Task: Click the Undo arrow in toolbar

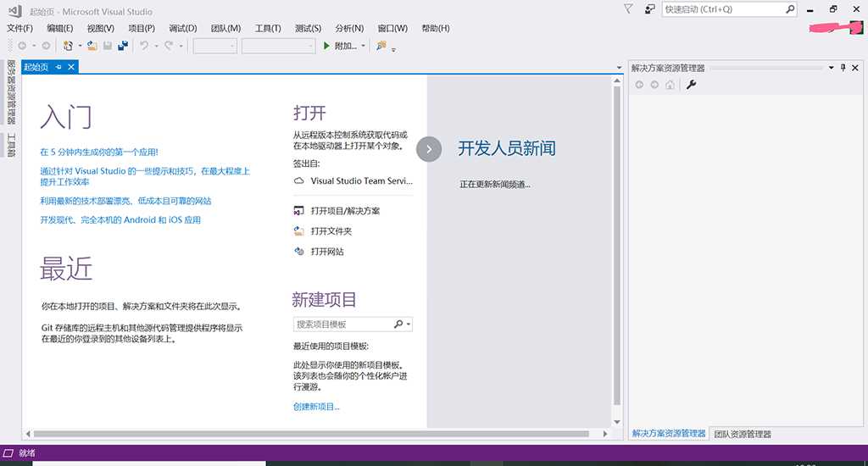Action: click(x=144, y=46)
